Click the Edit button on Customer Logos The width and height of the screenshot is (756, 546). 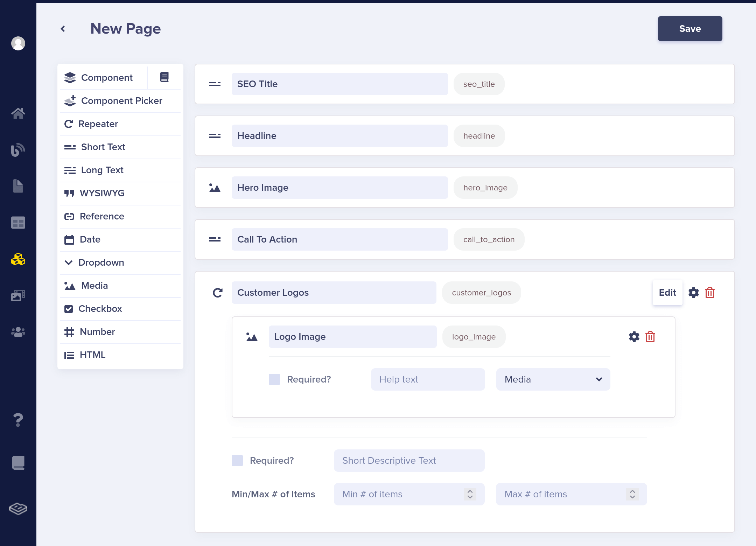tap(667, 292)
